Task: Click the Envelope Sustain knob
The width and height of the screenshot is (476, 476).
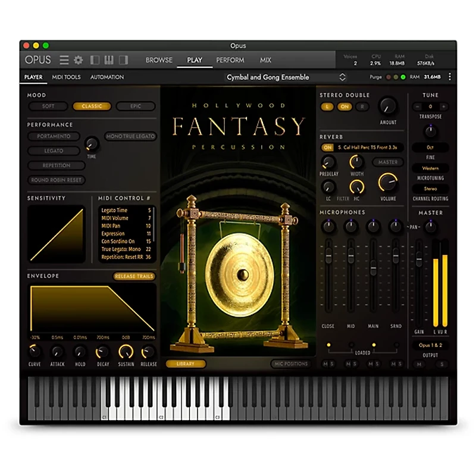Action: coord(126,352)
